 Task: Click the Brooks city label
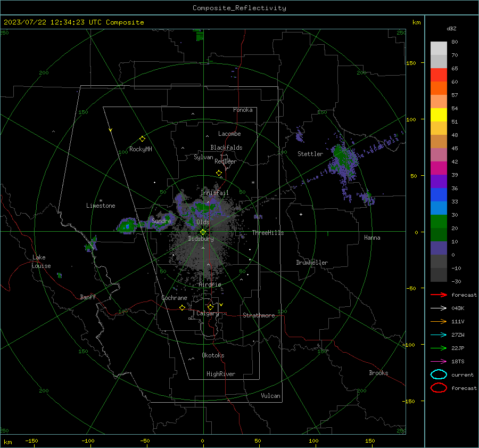[x=378, y=373]
